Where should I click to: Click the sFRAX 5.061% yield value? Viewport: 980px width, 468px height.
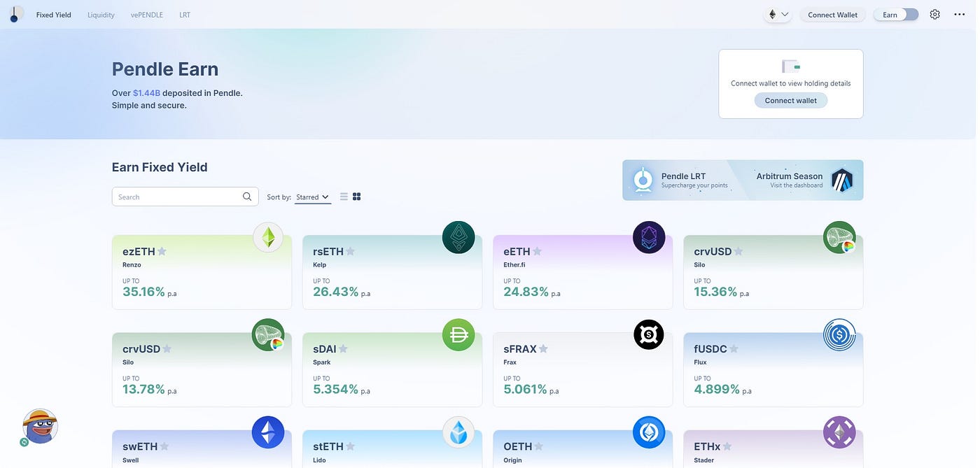pos(526,389)
